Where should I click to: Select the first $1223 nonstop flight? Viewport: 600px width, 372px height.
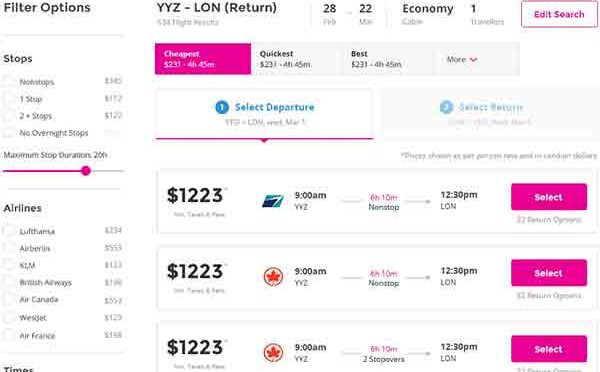click(x=549, y=197)
